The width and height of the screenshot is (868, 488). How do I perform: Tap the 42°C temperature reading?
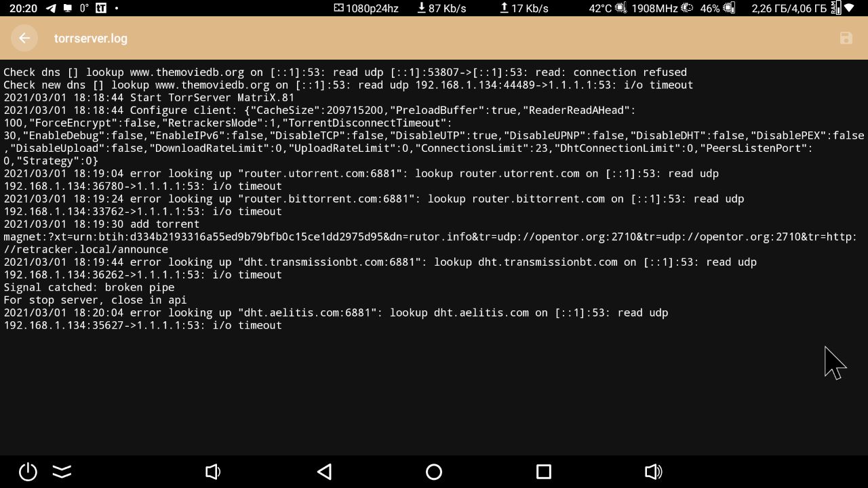pos(600,8)
